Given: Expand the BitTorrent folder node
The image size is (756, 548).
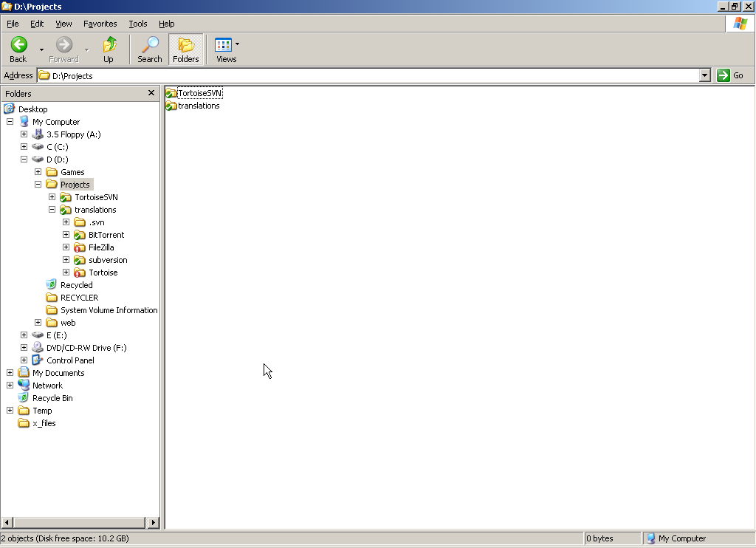Looking at the screenshot, I should point(66,234).
